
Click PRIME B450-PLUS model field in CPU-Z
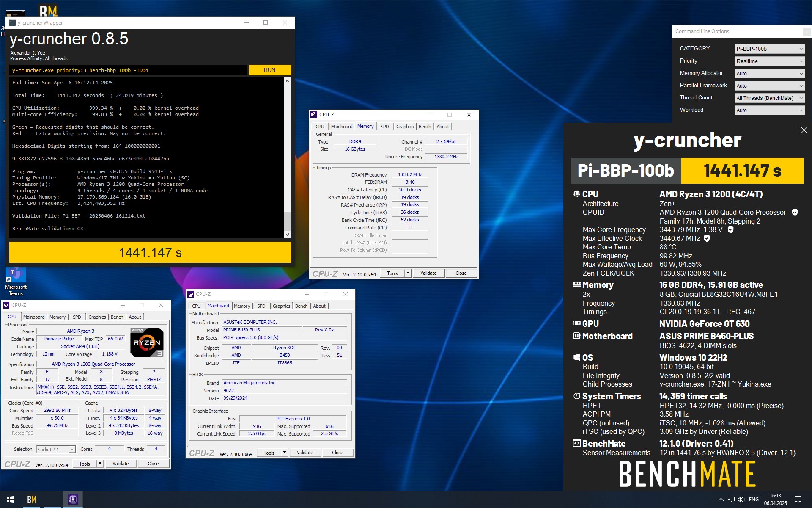click(x=262, y=330)
